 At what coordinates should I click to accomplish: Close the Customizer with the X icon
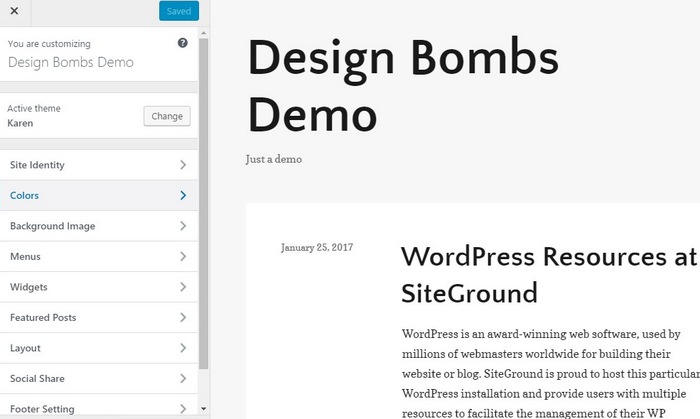click(x=14, y=11)
